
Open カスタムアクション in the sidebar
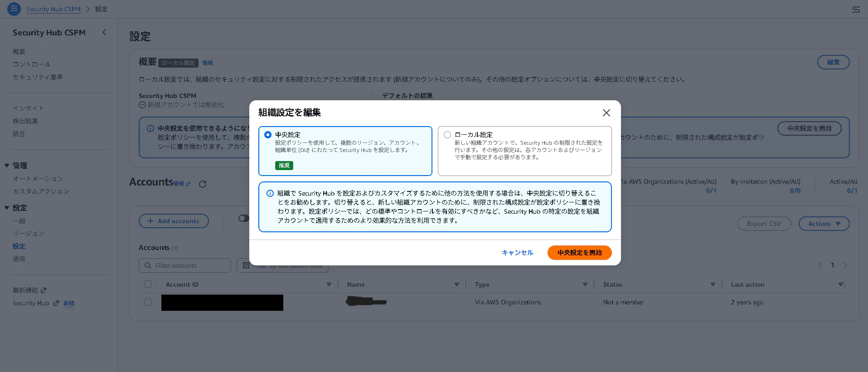tap(41, 191)
